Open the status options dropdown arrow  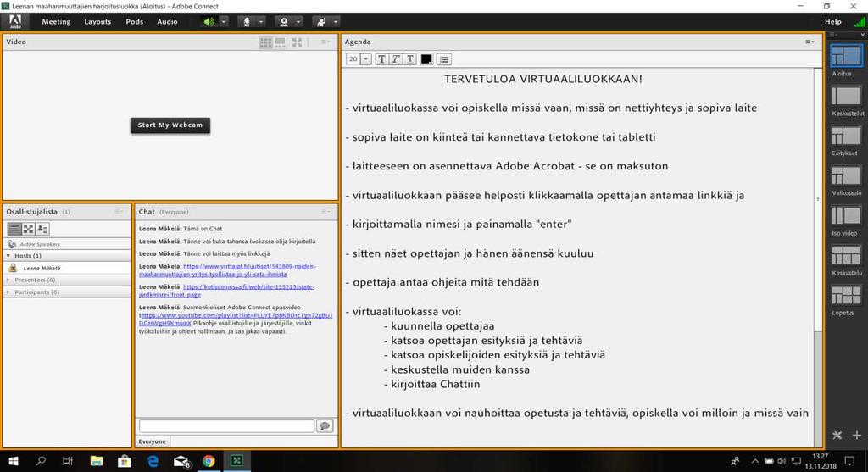[x=336, y=21]
